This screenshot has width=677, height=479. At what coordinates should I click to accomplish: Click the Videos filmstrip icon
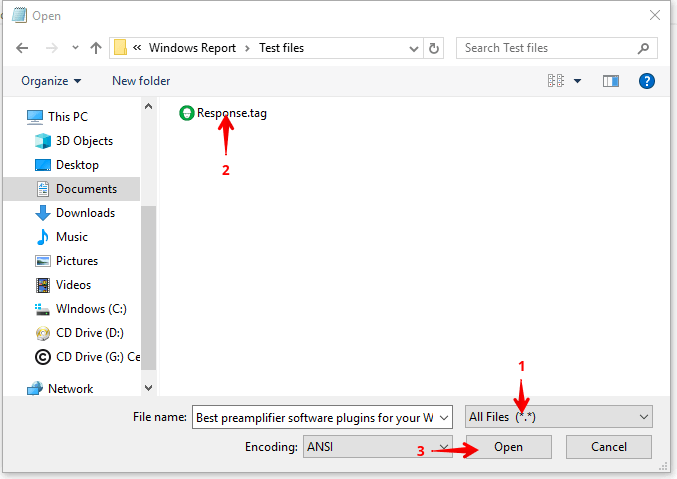pyautogui.click(x=43, y=285)
